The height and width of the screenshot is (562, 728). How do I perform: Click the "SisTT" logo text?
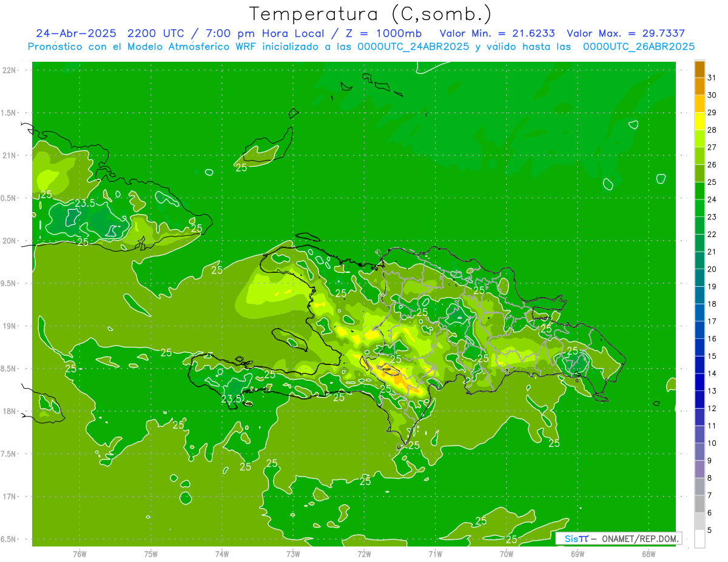pos(576,538)
